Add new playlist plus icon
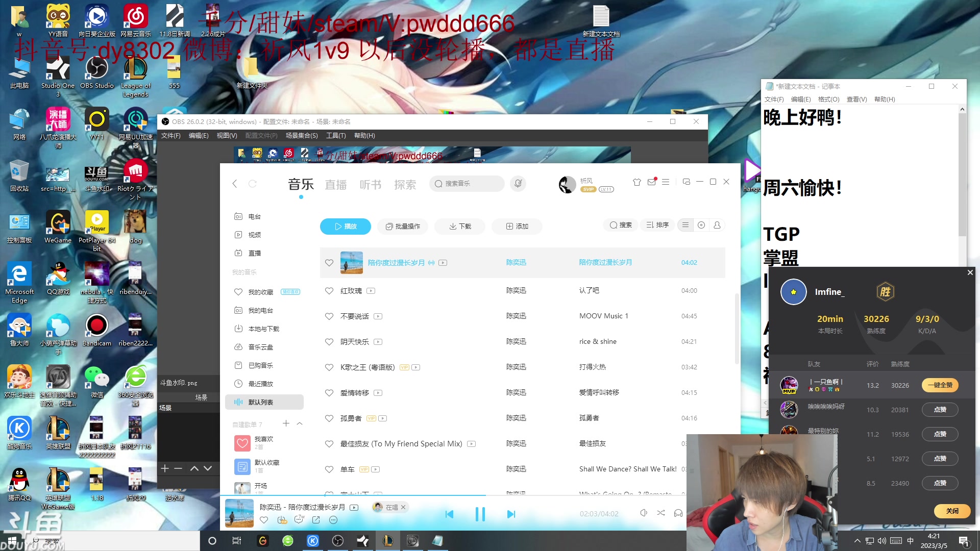 click(x=286, y=423)
